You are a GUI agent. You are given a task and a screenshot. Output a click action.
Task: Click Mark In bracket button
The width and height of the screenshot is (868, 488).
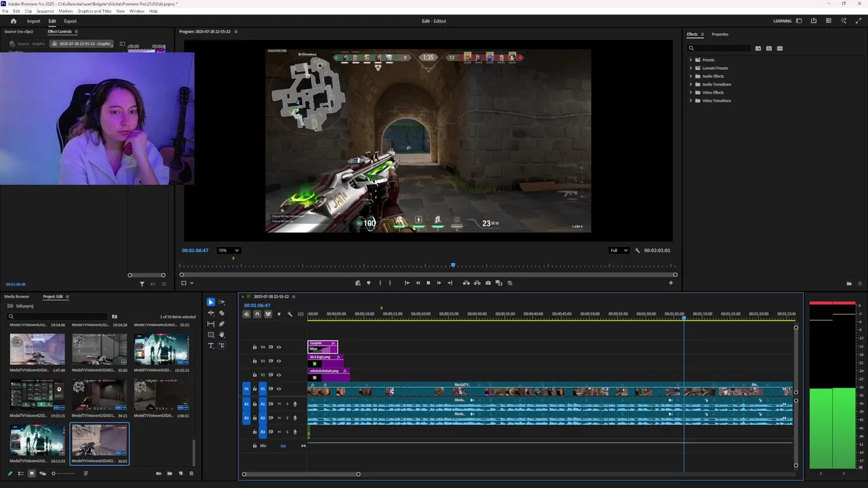pyautogui.click(x=380, y=283)
